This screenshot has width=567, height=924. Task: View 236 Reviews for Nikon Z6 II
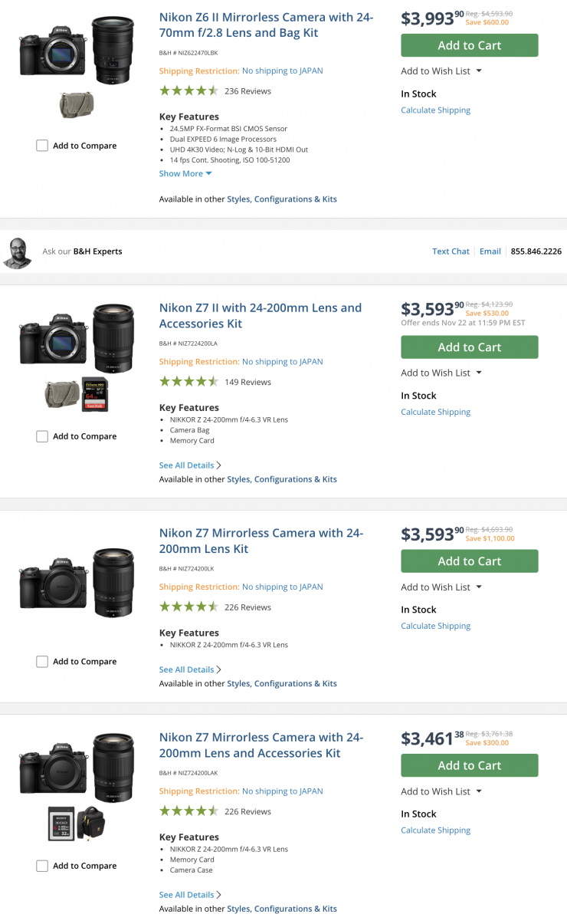247,91
